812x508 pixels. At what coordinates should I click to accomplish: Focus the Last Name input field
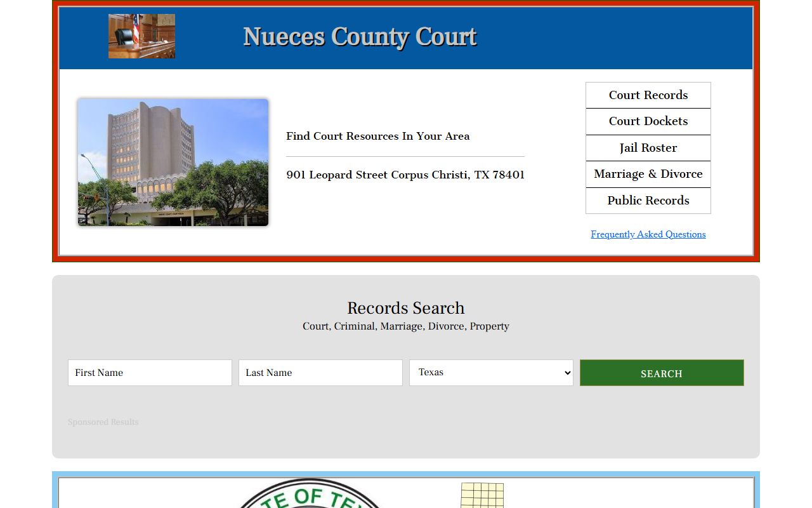[x=320, y=373]
